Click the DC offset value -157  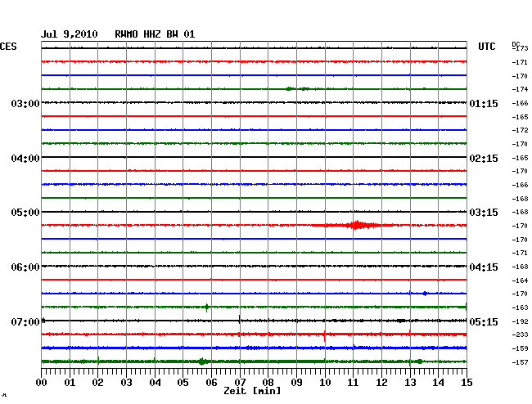[520, 362]
